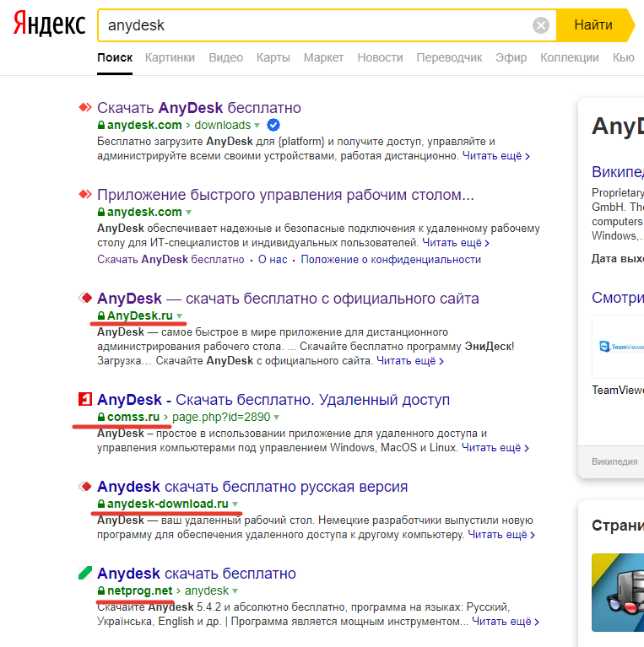Screen dimensions: 644x647
Task: Open dropdown arrow after anydesk.com > downloads
Action: tap(257, 125)
